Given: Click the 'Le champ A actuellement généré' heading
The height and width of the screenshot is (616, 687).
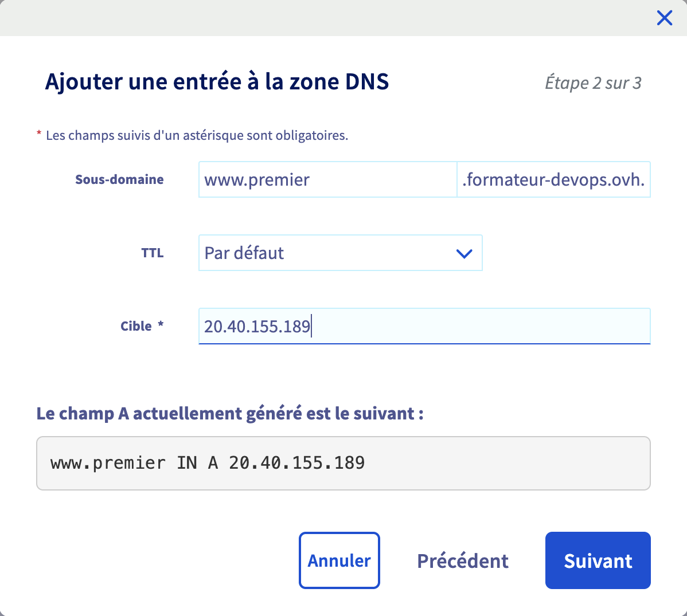Looking at the screenshot, I should [230, 413].
